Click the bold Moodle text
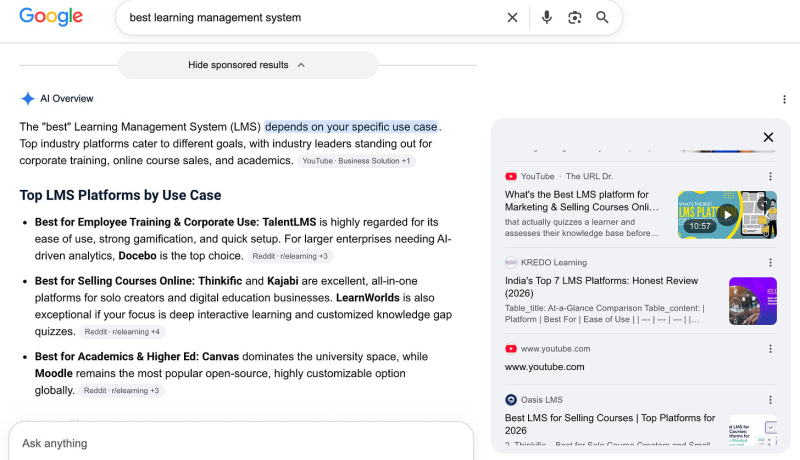 click(54, 374)
